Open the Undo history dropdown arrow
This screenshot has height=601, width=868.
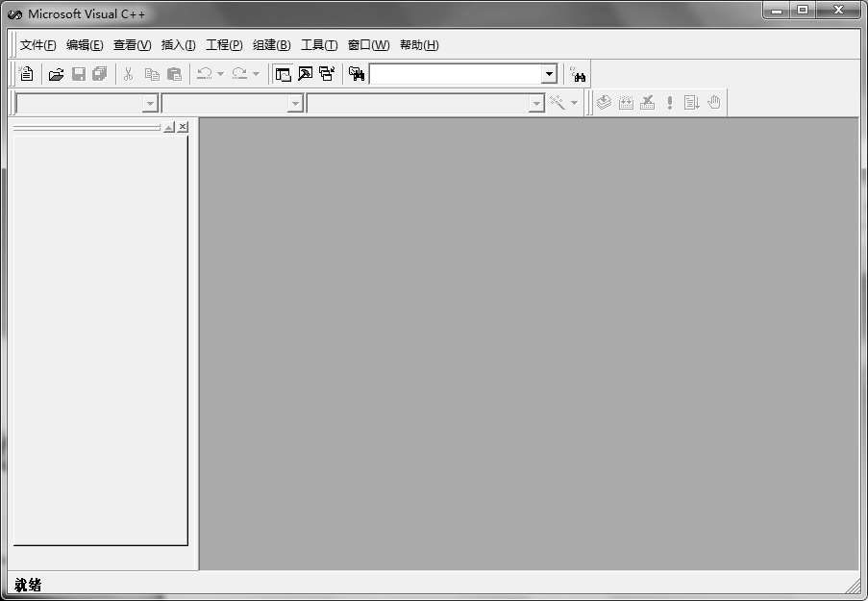[x=220, y=74]
